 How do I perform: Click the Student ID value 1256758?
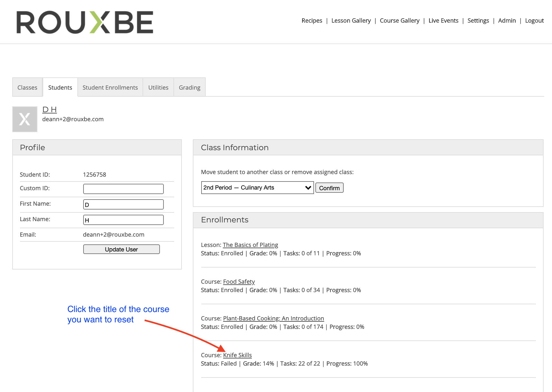pos(94,175)
